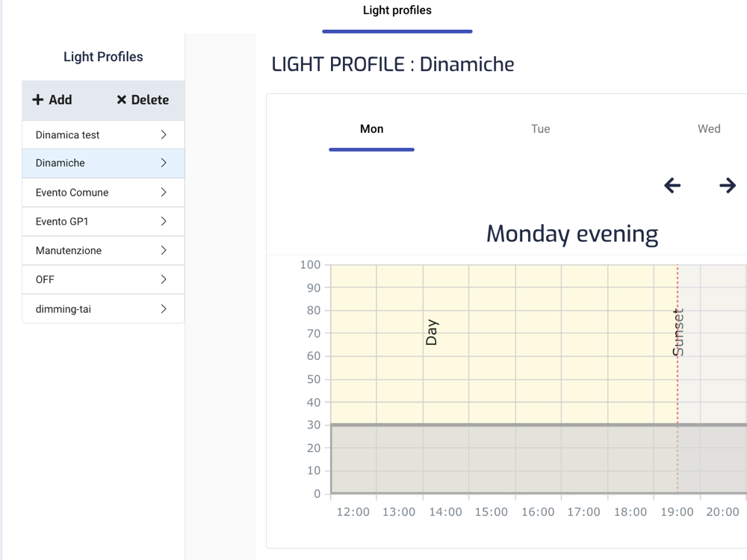747x560 pixels.
Task: Expand Dinamica test chevron
Action: (x=164, y=134)
